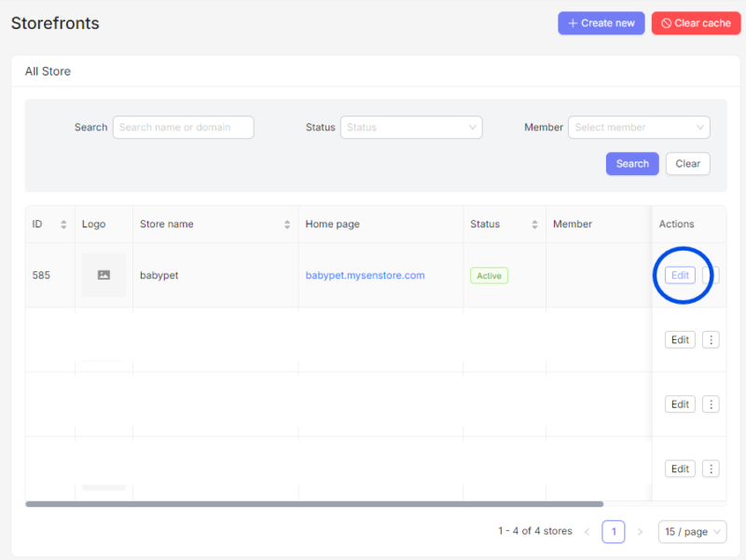Focus the Search name or domain field
Screen dimensions: 746x560
pyautogui.click(x=183, y=128)
